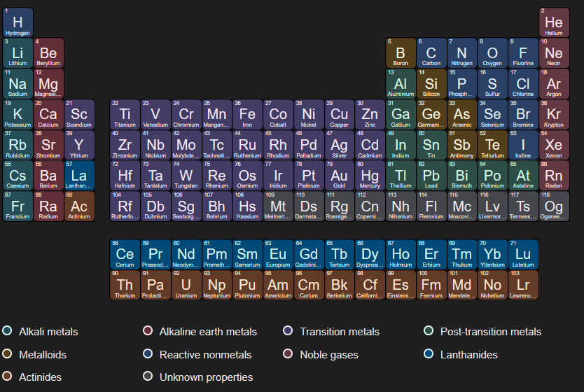The width and height of the screenshot is (584, 392).
Task: Select the Lanthanum (La) element
Action: [x=79, y=176]
